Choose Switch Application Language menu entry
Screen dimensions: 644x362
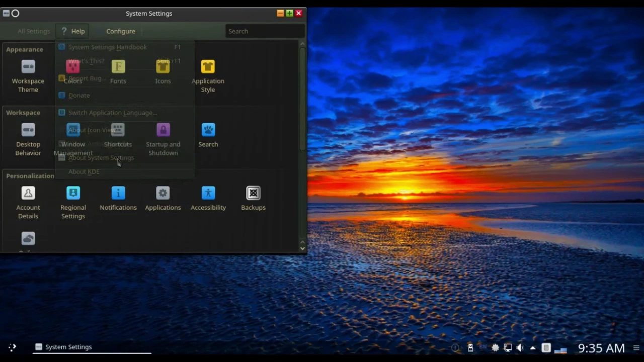(124, 113)
